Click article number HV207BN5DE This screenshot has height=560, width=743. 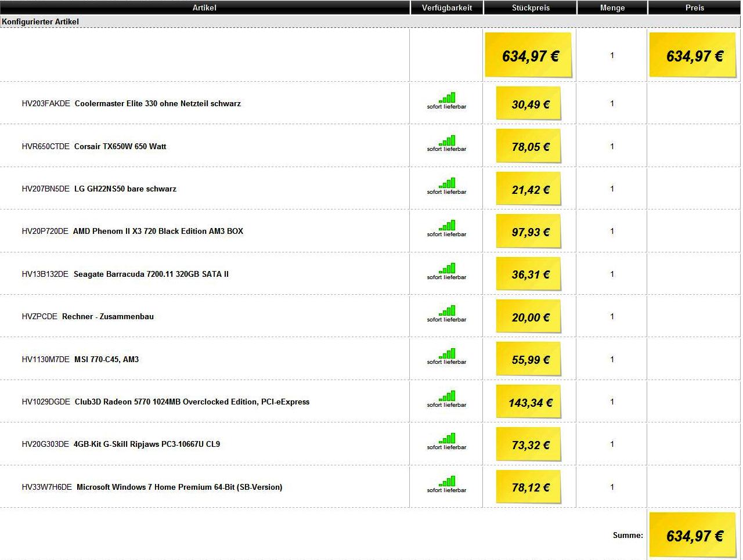46,189
